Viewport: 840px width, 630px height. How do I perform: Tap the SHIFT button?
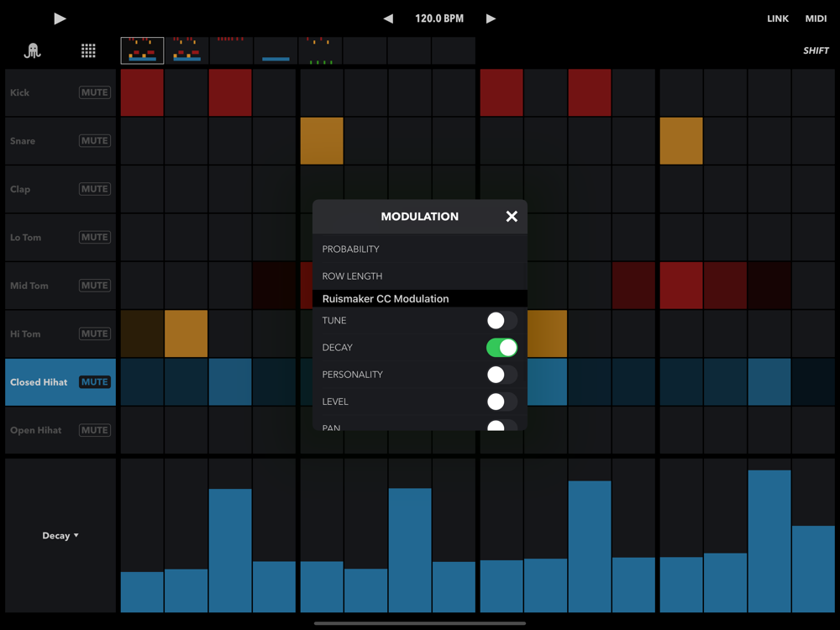tap(816, 51)
